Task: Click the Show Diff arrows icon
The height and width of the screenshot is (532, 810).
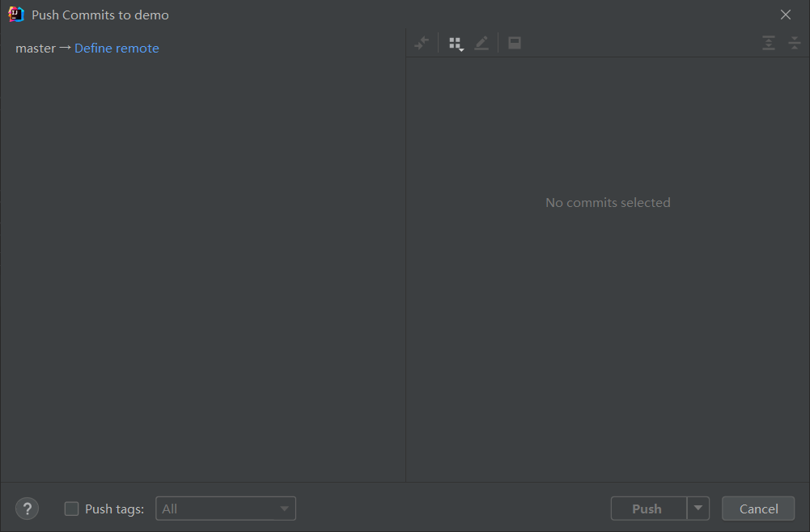Action: 422,43
